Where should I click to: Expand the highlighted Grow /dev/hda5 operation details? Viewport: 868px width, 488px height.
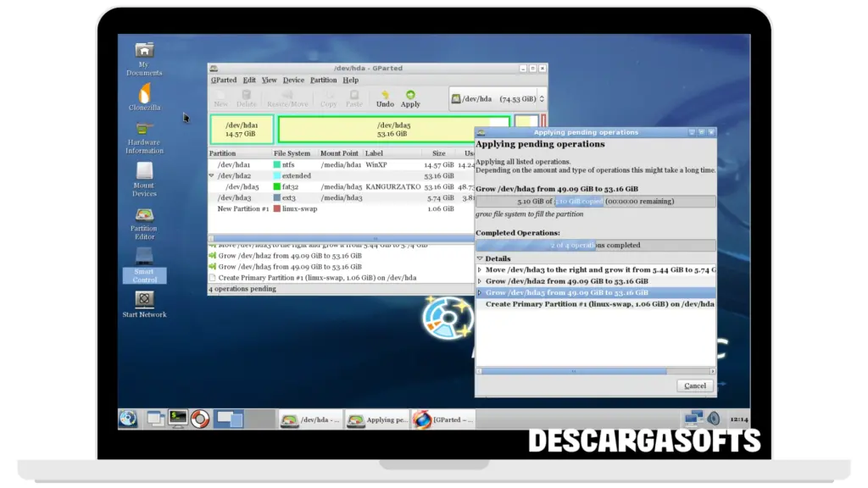[480, 292]
